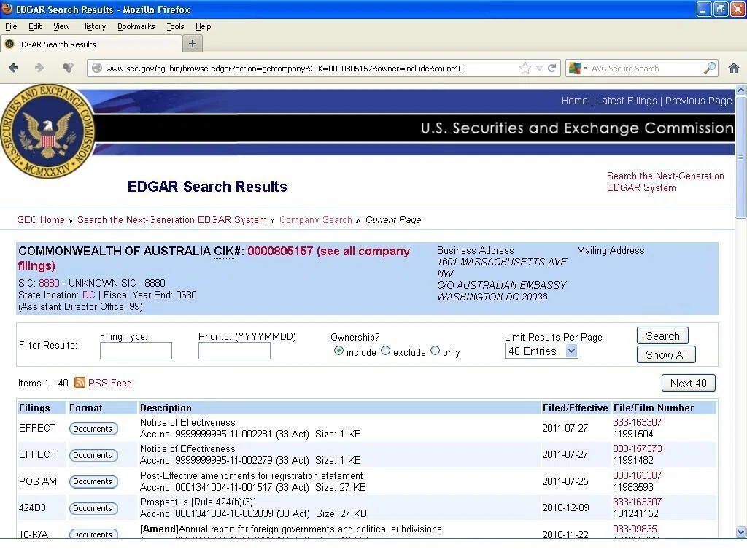Click the browser Forward arrow

pyautogui.click(x=39, y=68)
